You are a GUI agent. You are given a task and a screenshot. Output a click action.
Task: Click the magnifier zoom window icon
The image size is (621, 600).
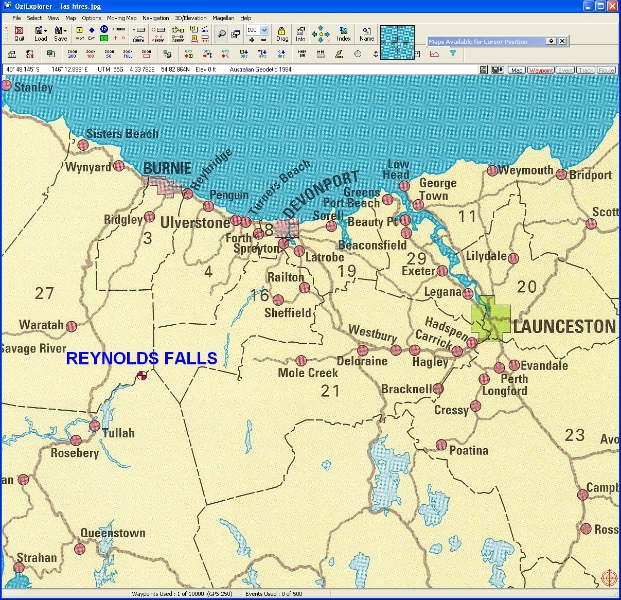222,33
